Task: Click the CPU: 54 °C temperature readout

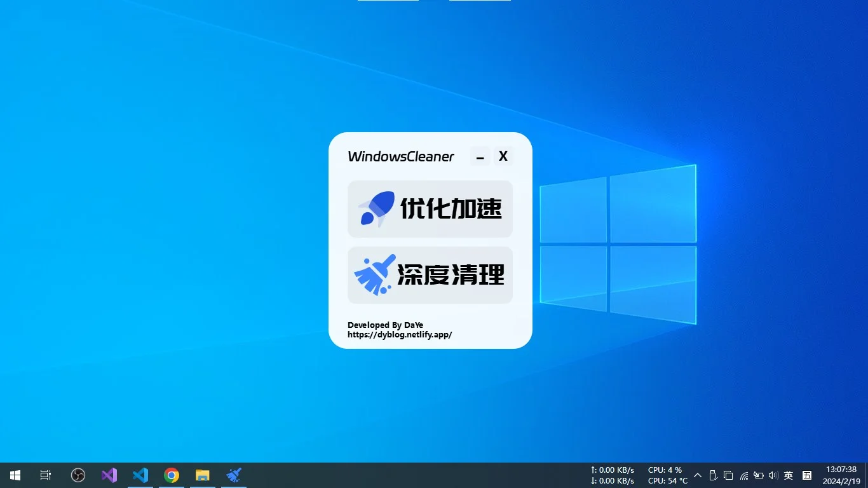Action: click(667, 481)
